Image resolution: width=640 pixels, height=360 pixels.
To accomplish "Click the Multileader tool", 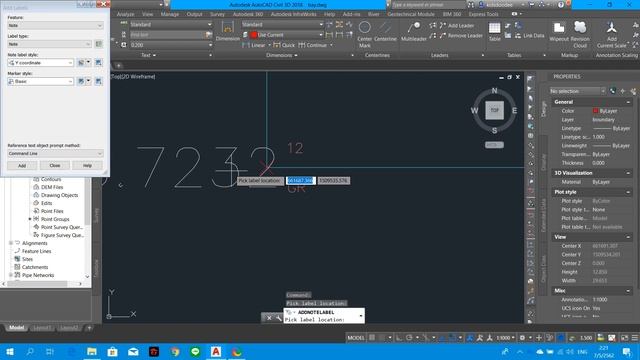I will click(413, 31).
